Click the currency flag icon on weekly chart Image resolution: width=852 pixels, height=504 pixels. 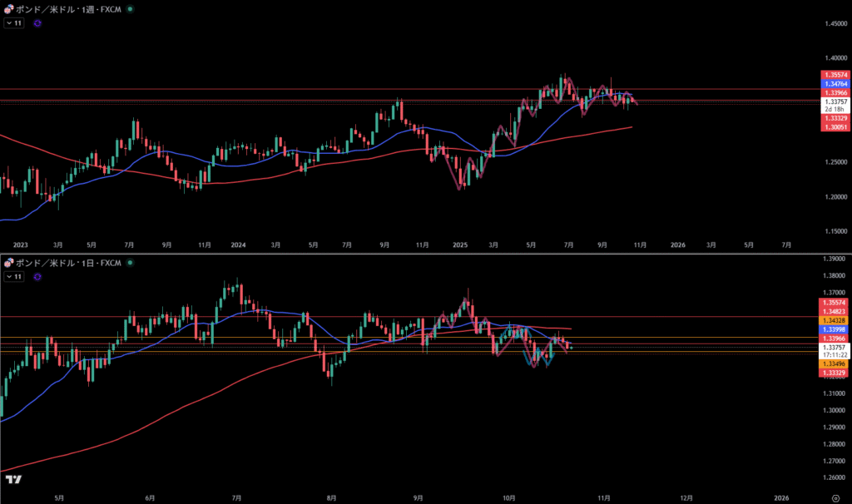point(8,9)
